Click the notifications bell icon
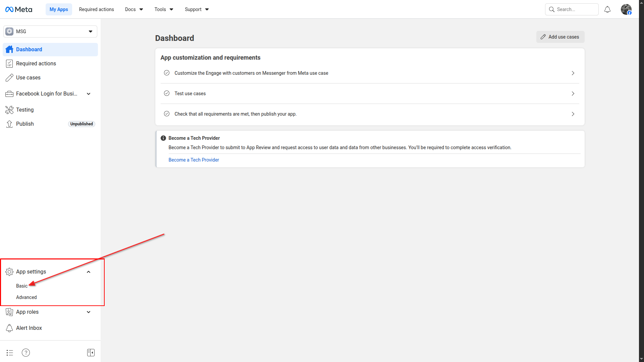The height and width of the screenshot is (362, 644). click(607, 9)
